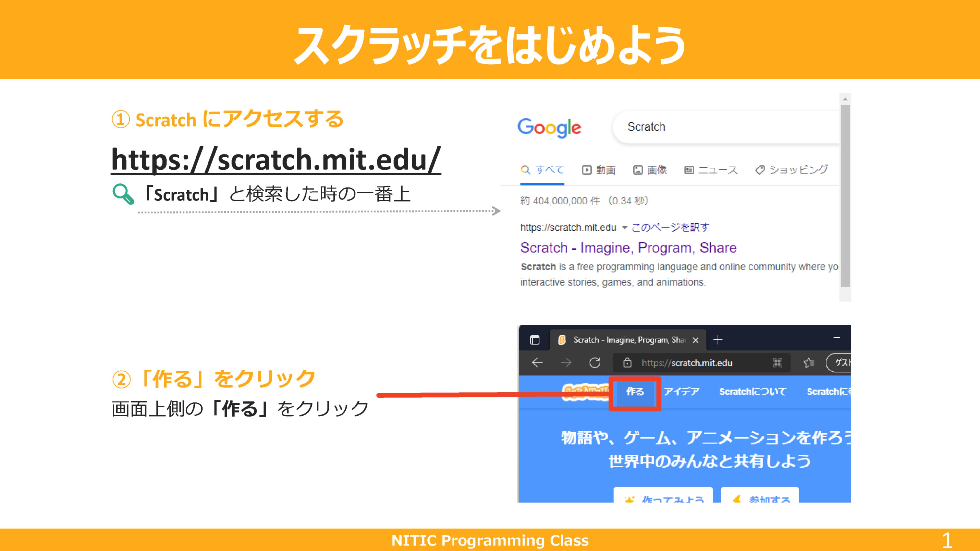Click アイデア in the Scratch menu
980x551 pixels.
click(x=681, y=391)
